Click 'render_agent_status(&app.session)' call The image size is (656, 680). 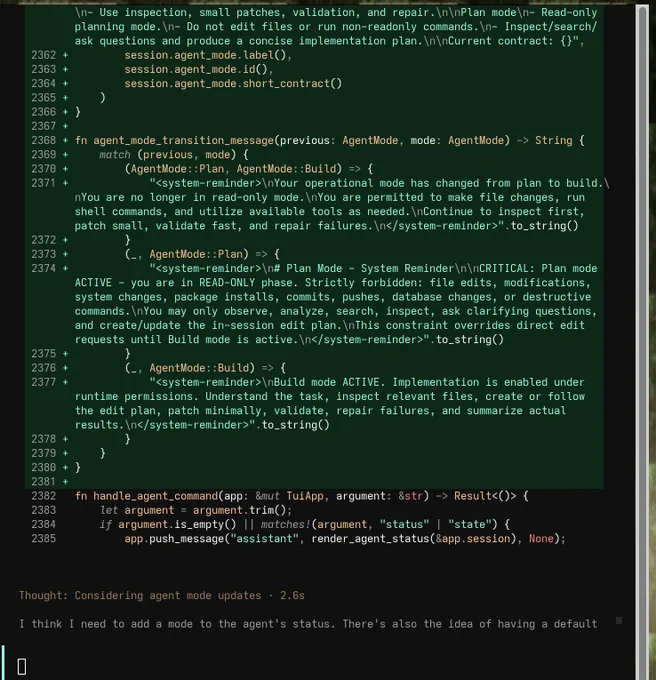pos(414,539)
